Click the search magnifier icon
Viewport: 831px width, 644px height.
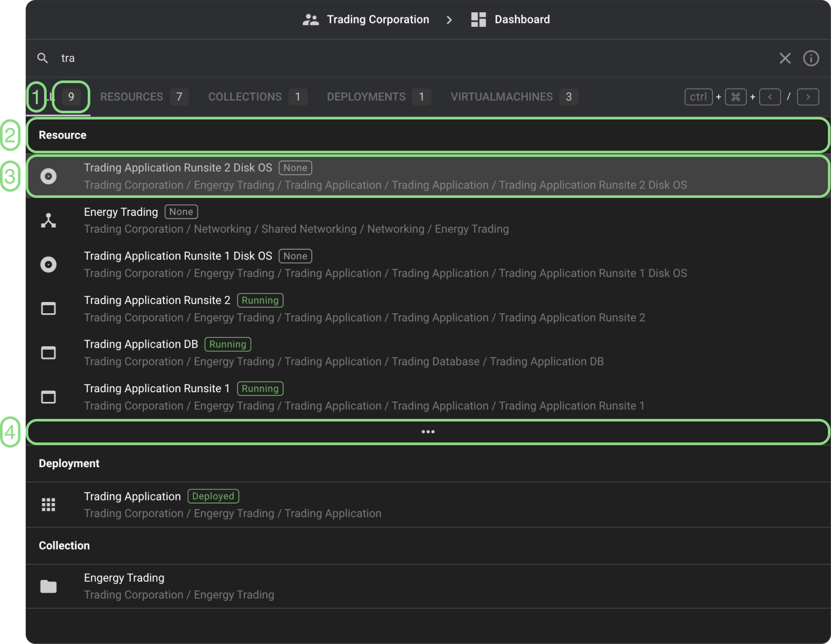(x=43, y=58)
